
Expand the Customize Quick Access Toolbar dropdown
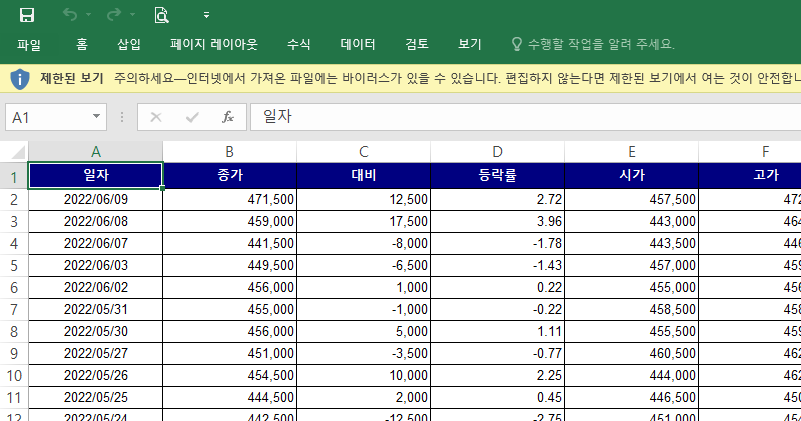click(x=206, y=15)
